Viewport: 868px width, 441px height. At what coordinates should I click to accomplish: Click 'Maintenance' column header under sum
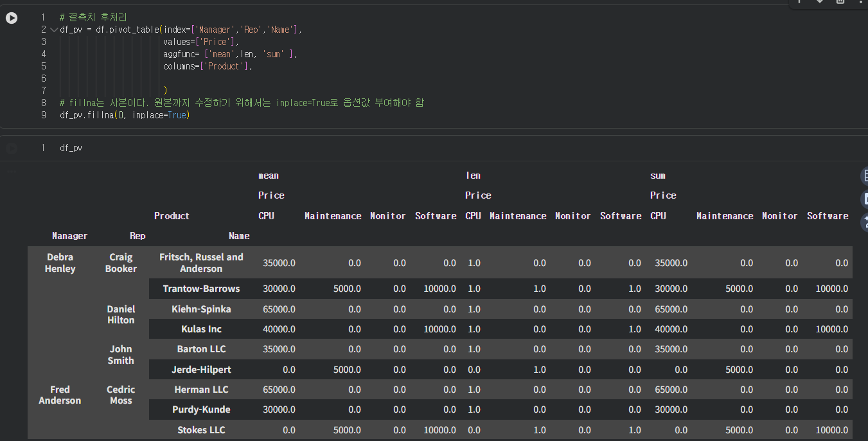725,216
